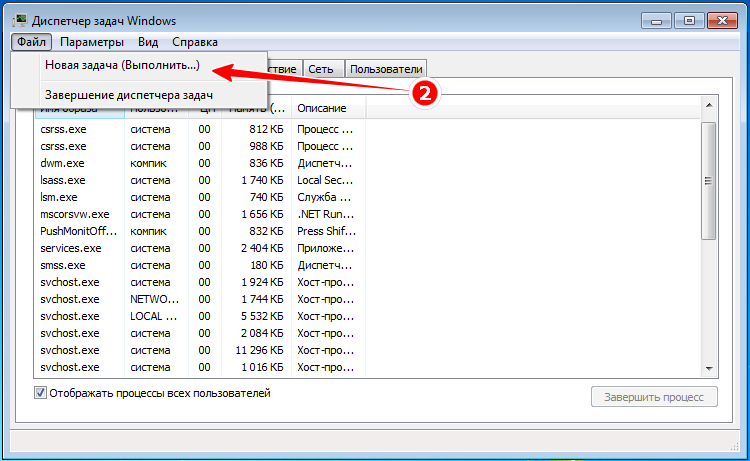Choose Завершение диспетчера задач menu entry
750x461 pixels.
(x=129, y=95)
